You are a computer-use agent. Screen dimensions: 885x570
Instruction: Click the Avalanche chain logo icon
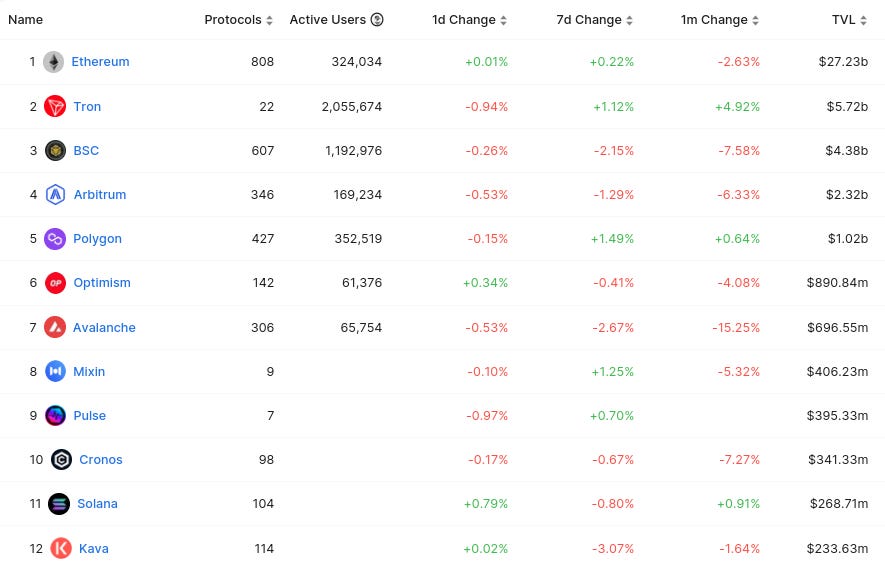pos(55,327)
